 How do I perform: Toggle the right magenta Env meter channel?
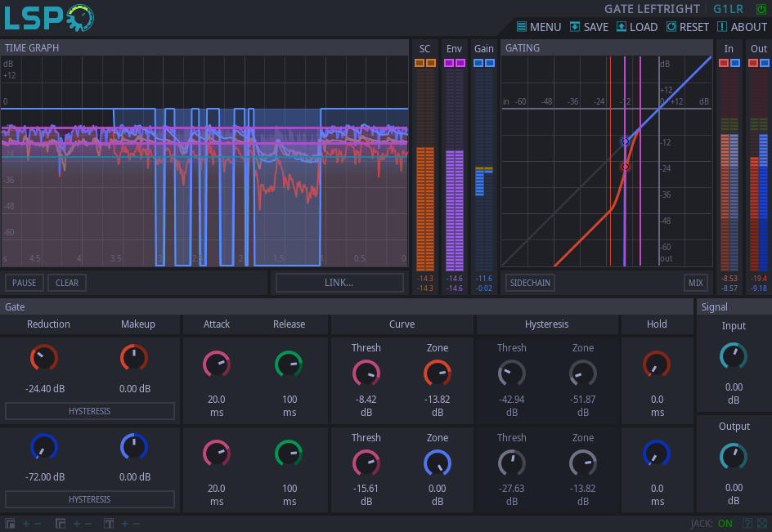460,63
